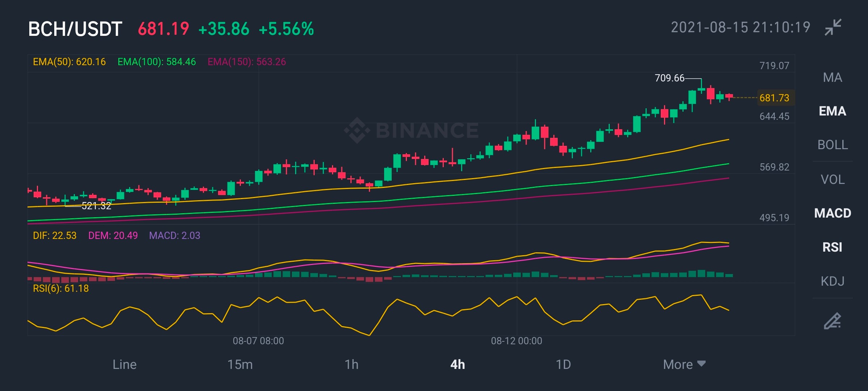Click the More dropdown arrow icon
Image resolution: width=868 pixels, height=391 pixels.
pos(701,364)
